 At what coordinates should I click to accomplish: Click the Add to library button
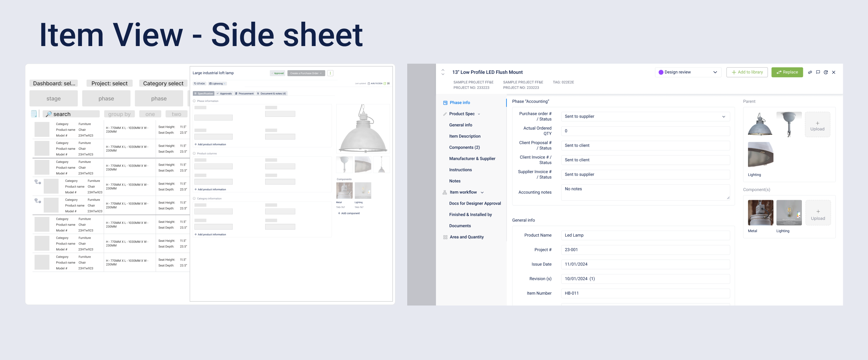pos(747,72)
